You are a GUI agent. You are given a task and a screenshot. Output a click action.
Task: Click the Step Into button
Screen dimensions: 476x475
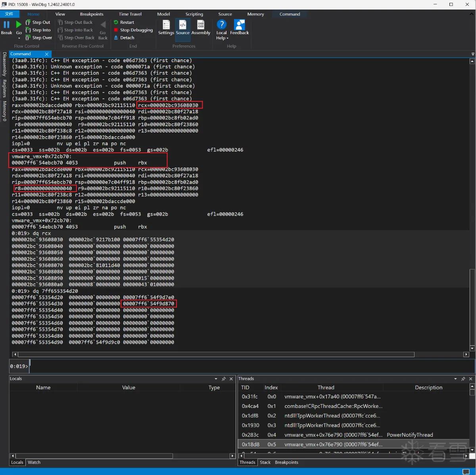pos(38,30)
